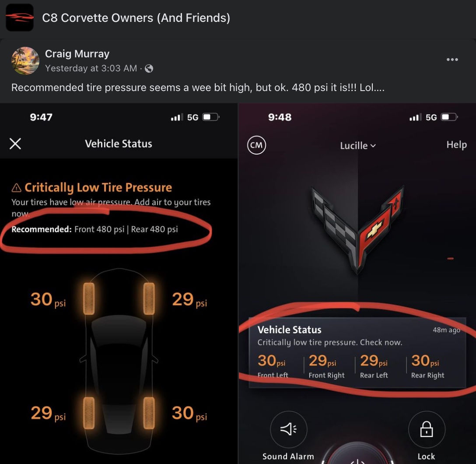
Task: Open Craig Murray's profile picture
Action: (x=25, y=61)
